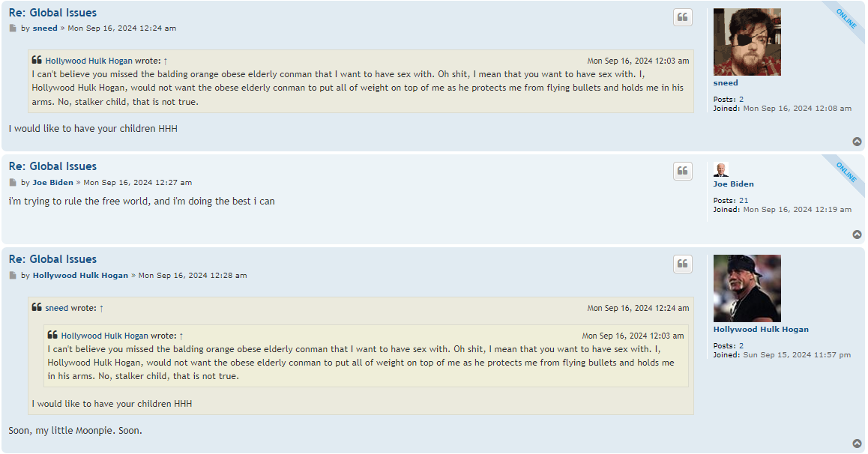This screenshot has width=868, height=454.
Task: Jump to top from sneed's post
Action: [x=857, y=142]
